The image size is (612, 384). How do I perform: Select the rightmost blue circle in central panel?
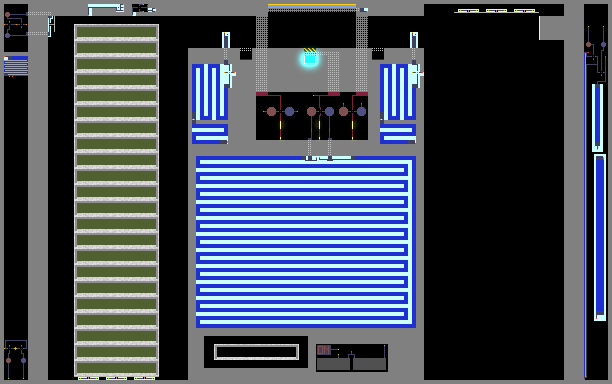(x=361, y=112)
